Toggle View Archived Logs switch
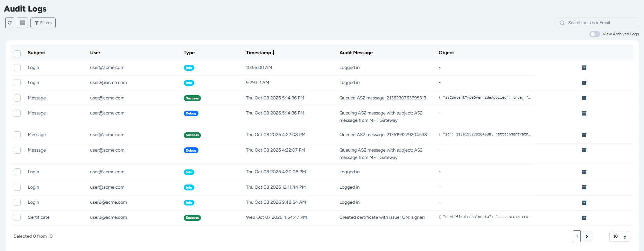644x251 pixels. [x=595, y=34]
